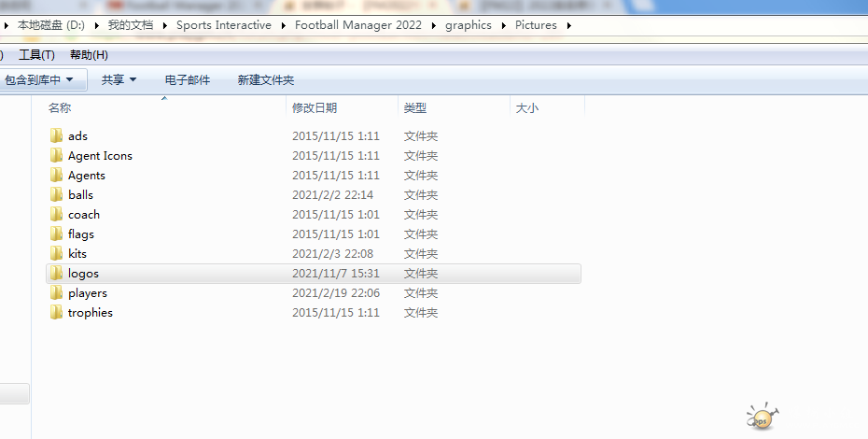Click date 2015/11/15 1:11 of Agents

(336, 176)
